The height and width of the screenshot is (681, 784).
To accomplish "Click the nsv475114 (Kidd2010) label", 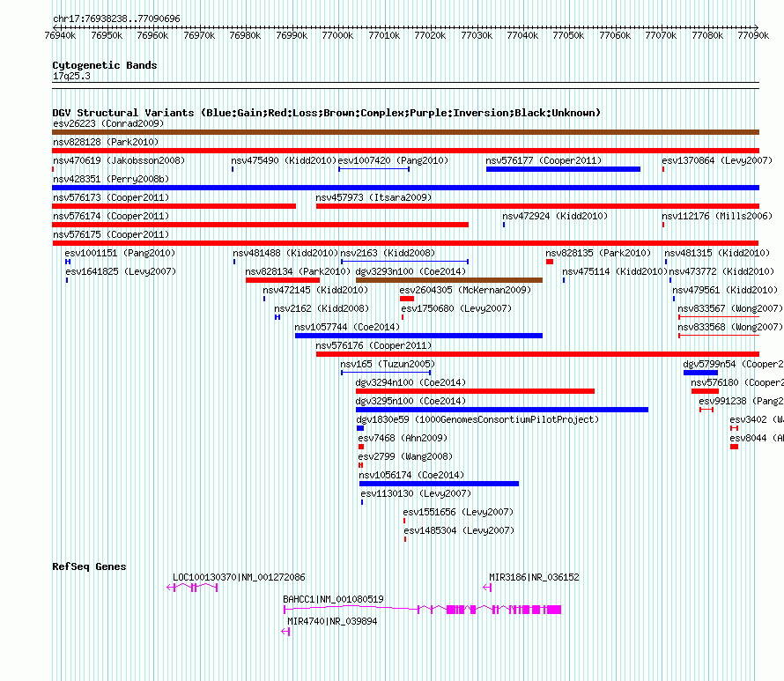I will click(x=615, y=271).
